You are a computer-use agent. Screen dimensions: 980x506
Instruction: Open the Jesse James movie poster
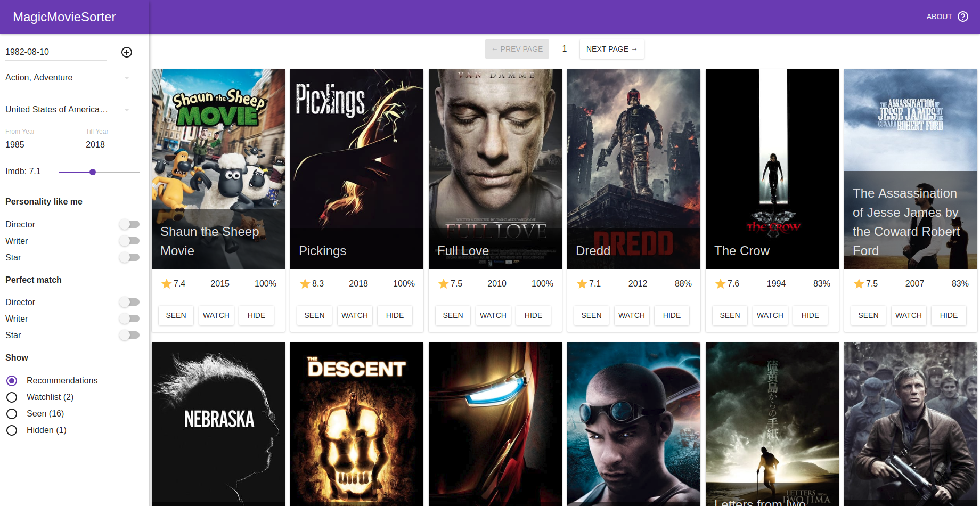(x=911, y=169)
